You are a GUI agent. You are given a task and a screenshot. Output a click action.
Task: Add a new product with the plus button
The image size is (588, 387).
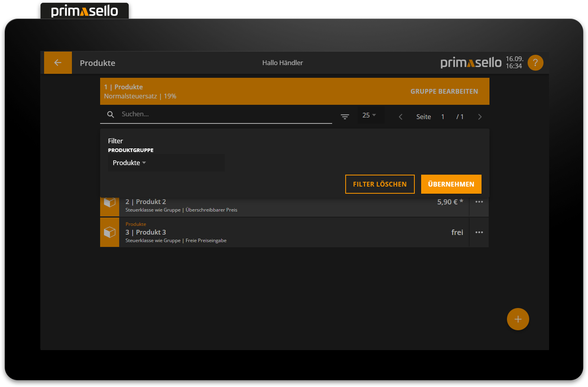518,319
